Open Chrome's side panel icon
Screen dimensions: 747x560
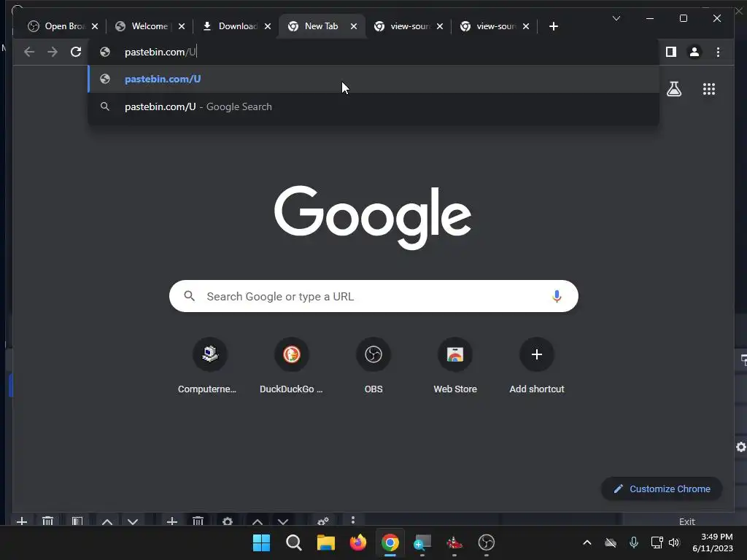coord(671,52)
